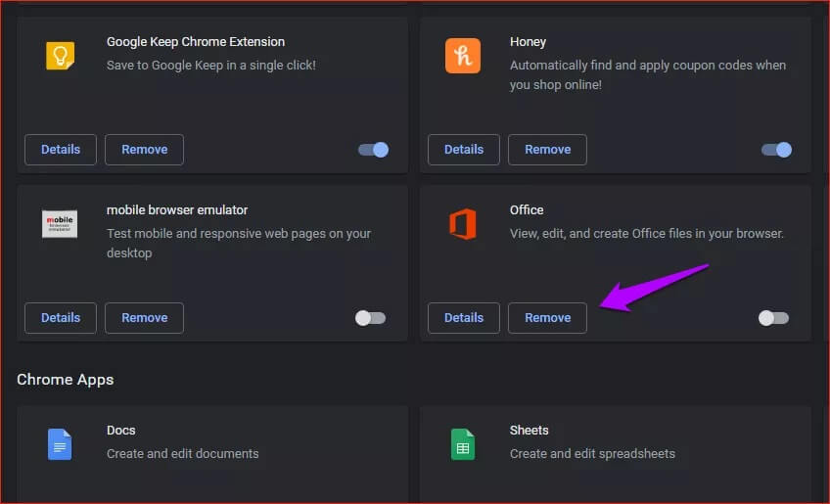Click the Office extension icon
This screenshot has width=830, height=504.
(x=463, y=224)
